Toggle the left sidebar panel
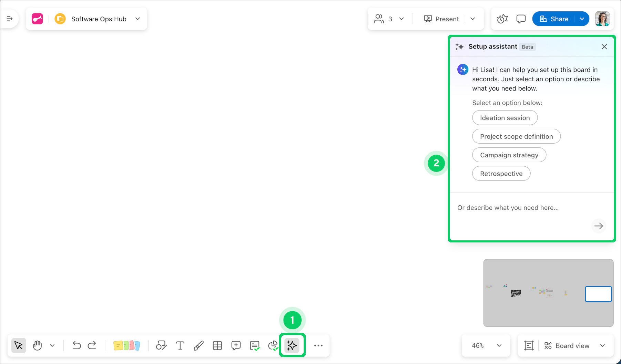 pos(10,19)
